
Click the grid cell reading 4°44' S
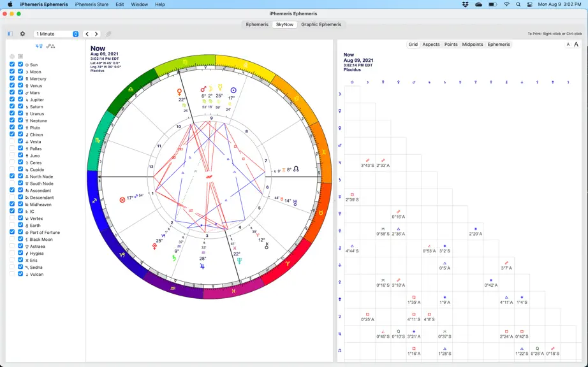pos(352,248)
